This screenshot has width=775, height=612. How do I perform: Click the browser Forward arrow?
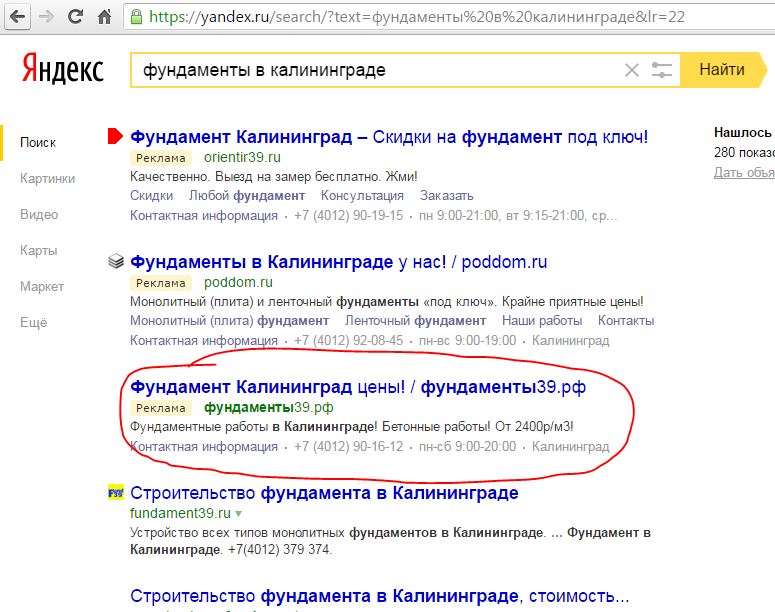(46, 17)
